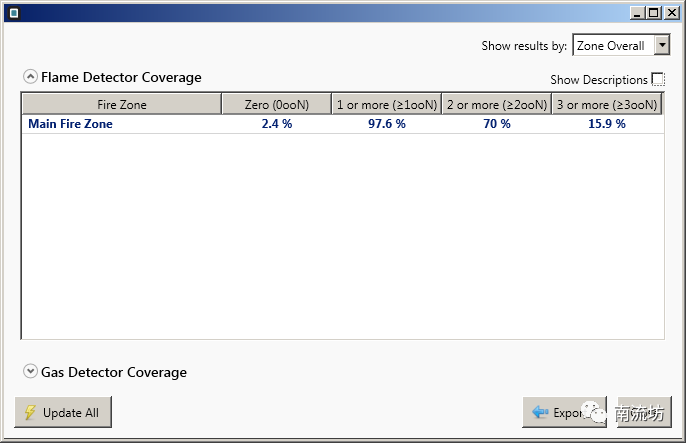
Task: Click the Flame Detector Coverage heading text
Action: [121, 77]
